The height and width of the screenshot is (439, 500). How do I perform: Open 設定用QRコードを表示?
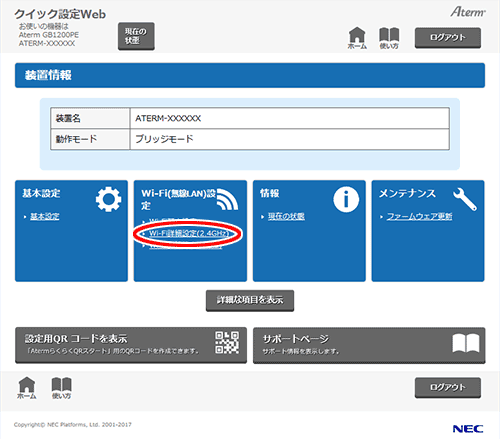click(x=131, y=345)
